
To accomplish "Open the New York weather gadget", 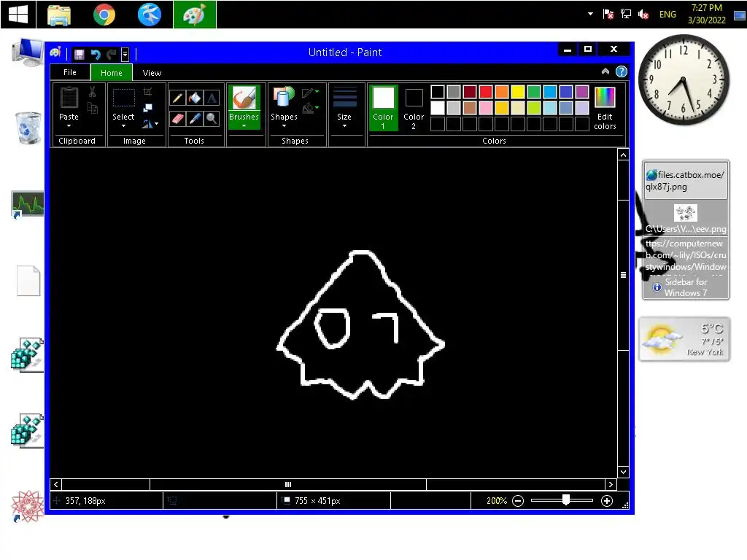I will (684, 339).
